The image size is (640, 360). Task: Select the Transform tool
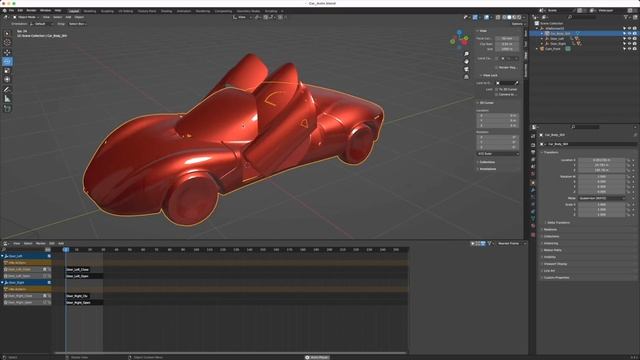[x=7, y=80]
